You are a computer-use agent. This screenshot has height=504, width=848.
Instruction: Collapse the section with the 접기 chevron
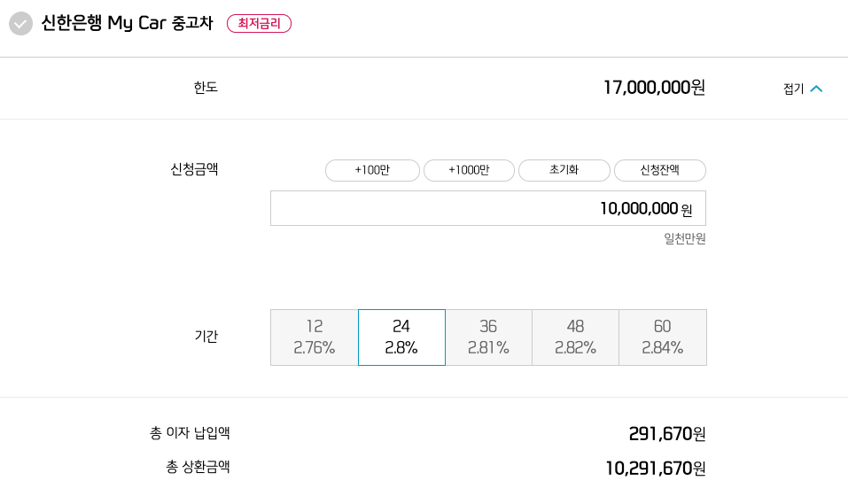[817, 89]
